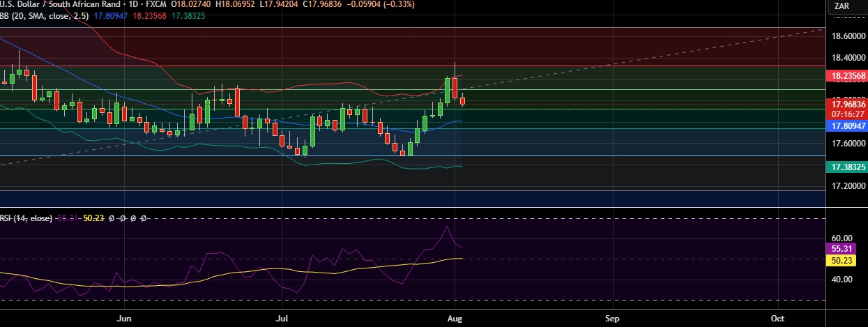This screenshot has width=868, height=327.
Task: Click the Aug label on time axis
Action: coord(455,318)
